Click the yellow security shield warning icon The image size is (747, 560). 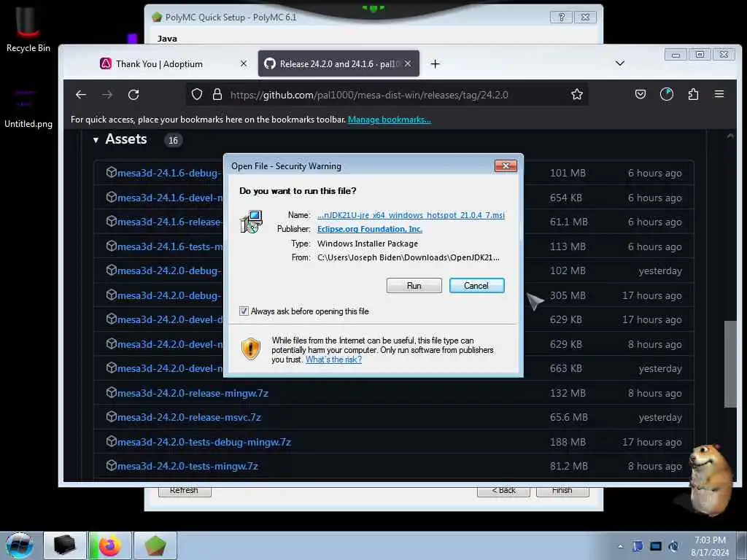tap(251, 349)
